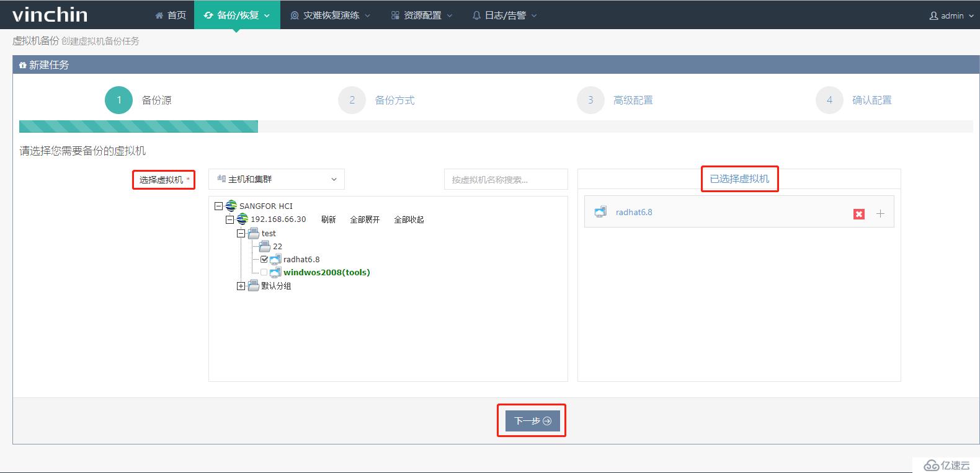The image size is (980, 473).
Task: Open the 资源配置 menu
Action: pos(422,15)
